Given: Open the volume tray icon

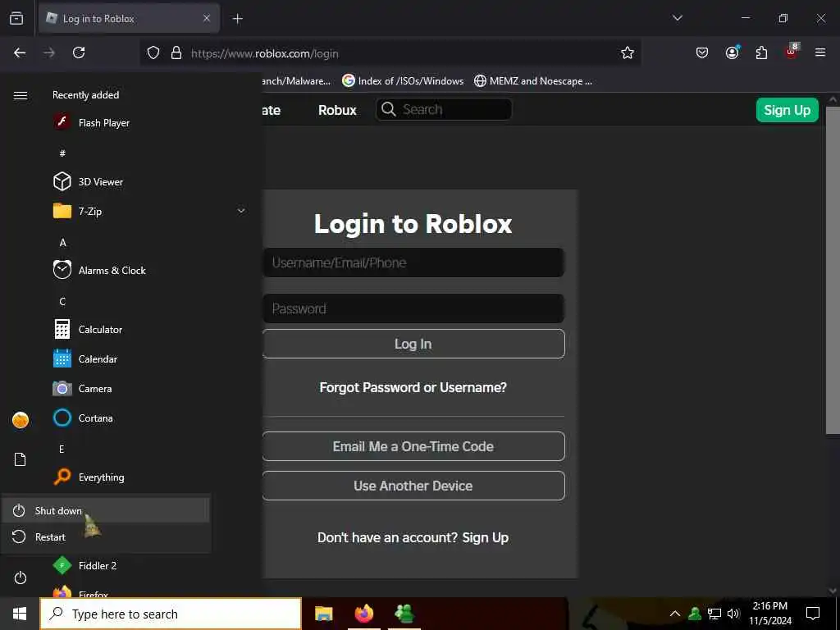Looking at the screenshot, I should coord(733,614).
